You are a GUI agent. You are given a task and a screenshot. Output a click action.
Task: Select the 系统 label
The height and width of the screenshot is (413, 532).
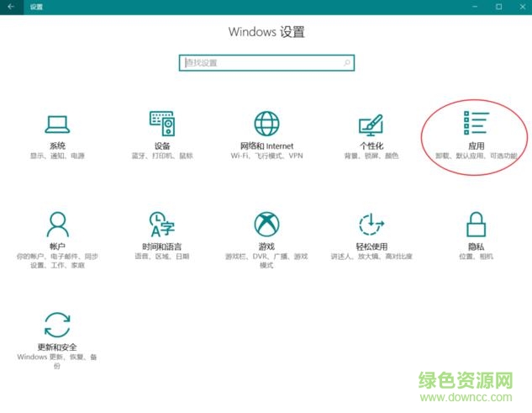tap(57, 146)
